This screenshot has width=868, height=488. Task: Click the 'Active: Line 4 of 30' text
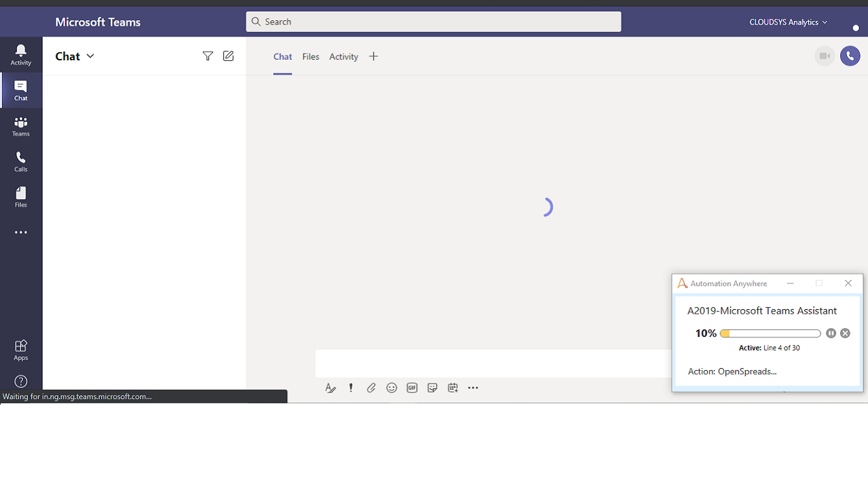[769, 348]
